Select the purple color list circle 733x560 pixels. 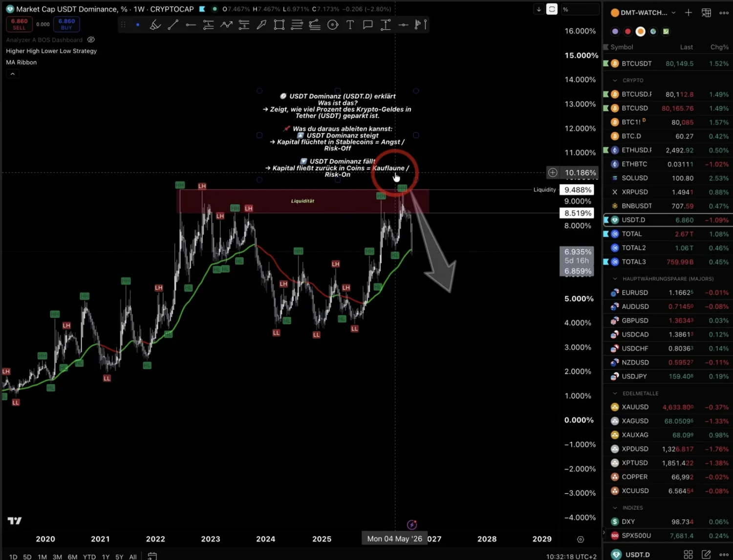coord(615,31)
